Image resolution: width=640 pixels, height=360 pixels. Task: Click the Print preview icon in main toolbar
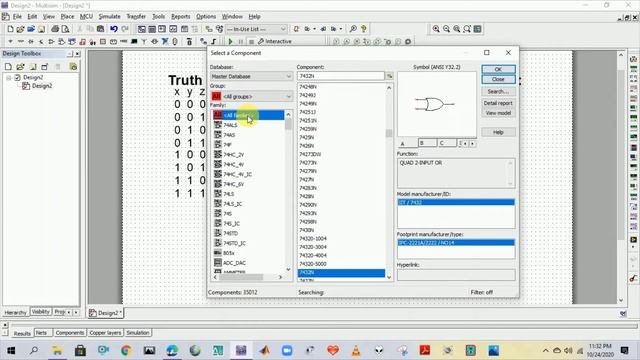click(65, 29)
